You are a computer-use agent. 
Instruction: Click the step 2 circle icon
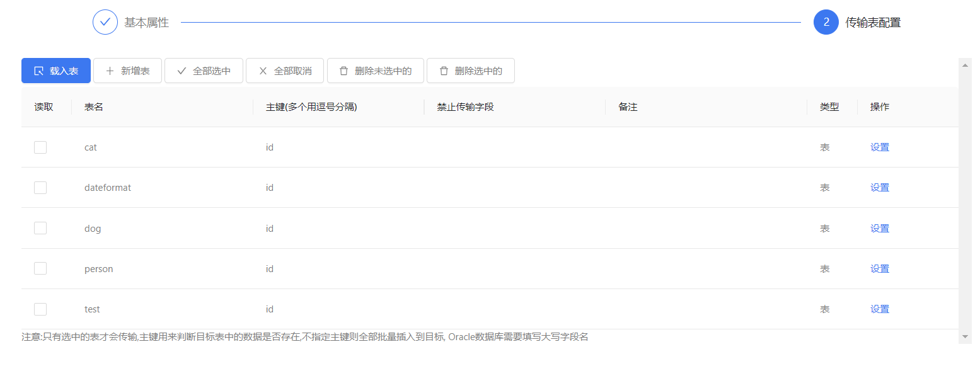coord(826,22)
